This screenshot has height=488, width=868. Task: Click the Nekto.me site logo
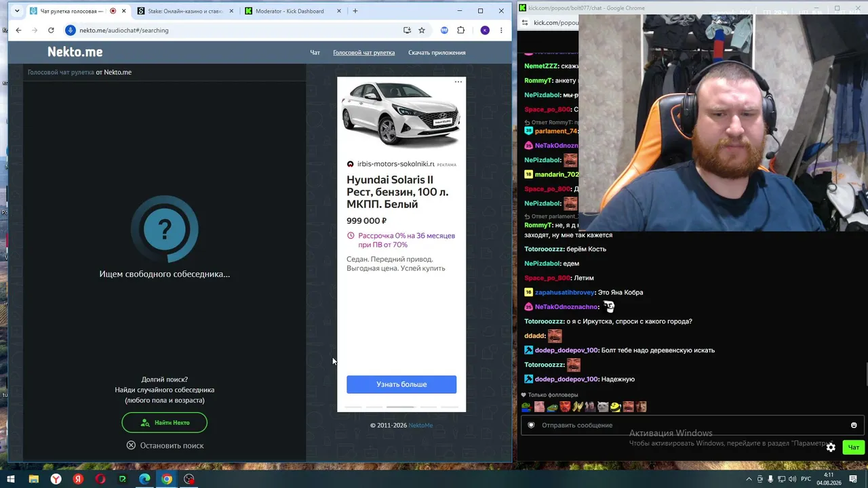coord(75,52)
